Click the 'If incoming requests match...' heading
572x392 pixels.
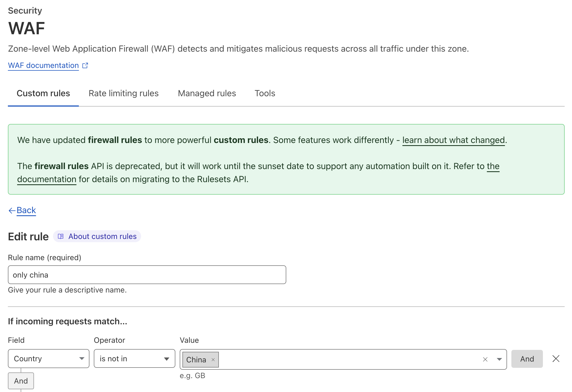pos(67,321)
